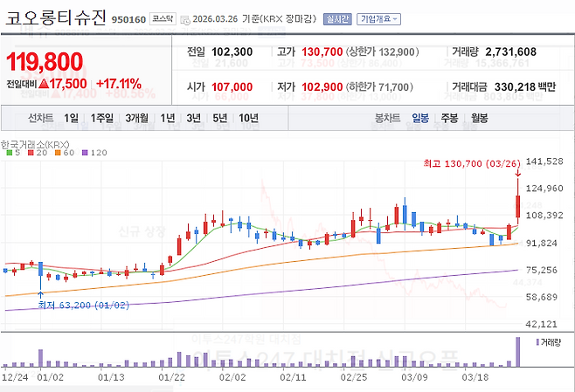Click the 03/09 date axis label
This screenshot has height=392, width=575.
click(414, 377)
